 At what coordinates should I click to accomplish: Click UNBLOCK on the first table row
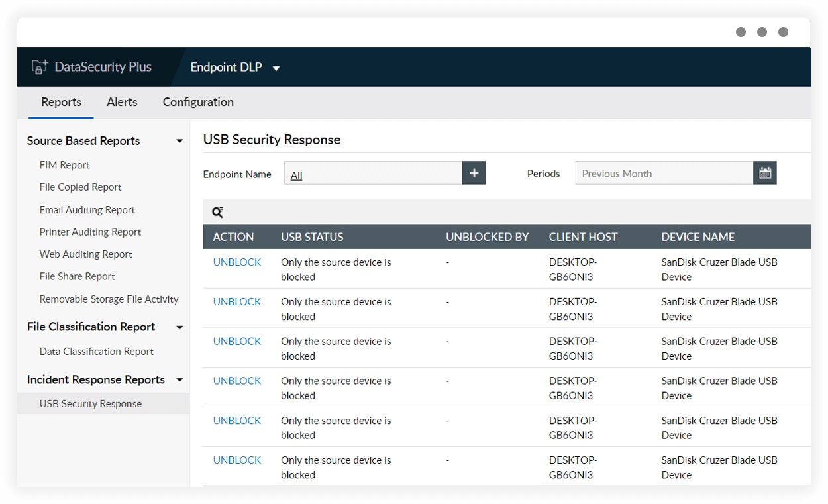pyautogui.click(x=237, y=262)
